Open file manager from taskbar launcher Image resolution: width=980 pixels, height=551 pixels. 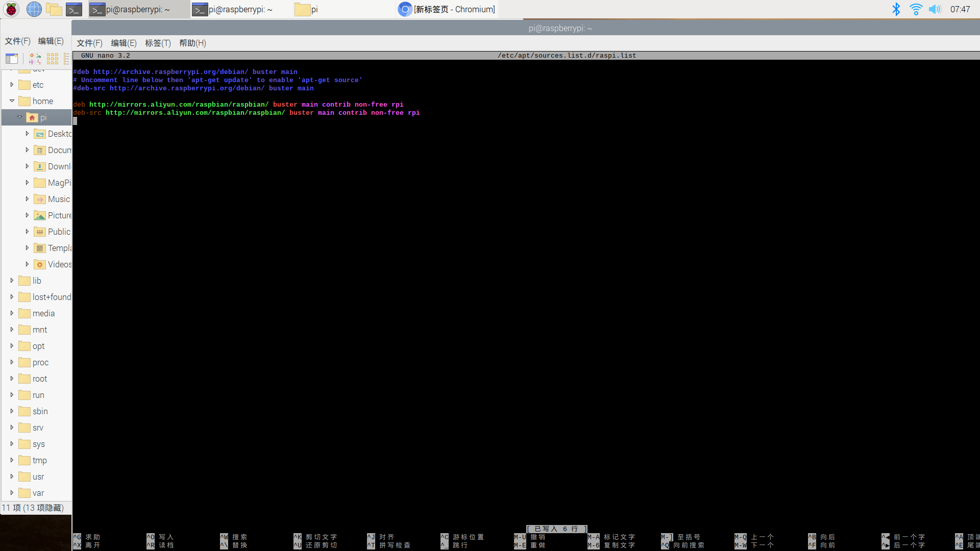(54, 9)
